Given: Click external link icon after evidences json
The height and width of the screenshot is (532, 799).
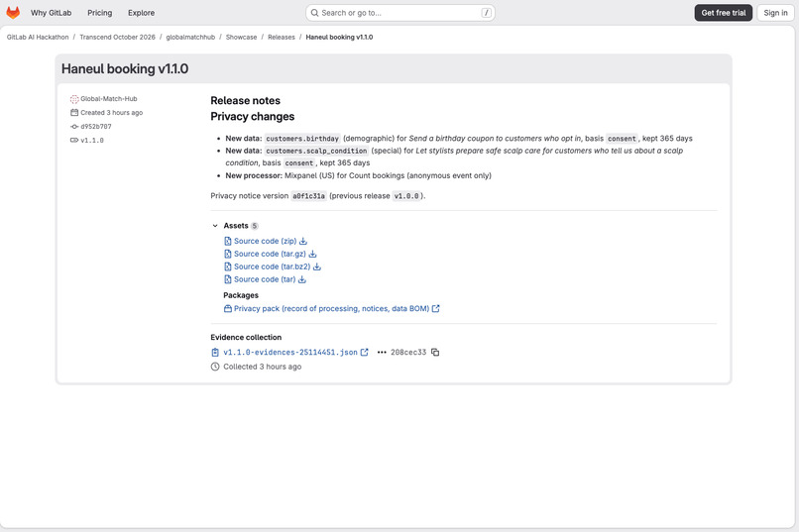Looking at the screenshot, I should (x=365, y=353).
